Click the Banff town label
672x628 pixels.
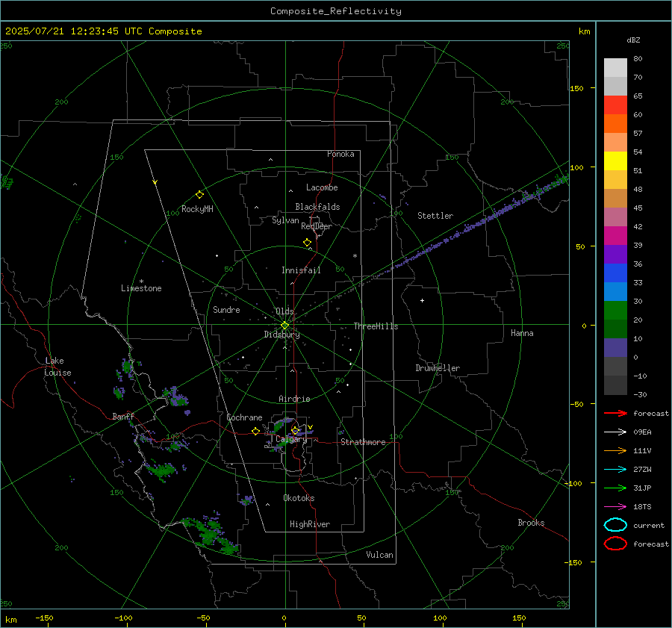click(123, 417)
